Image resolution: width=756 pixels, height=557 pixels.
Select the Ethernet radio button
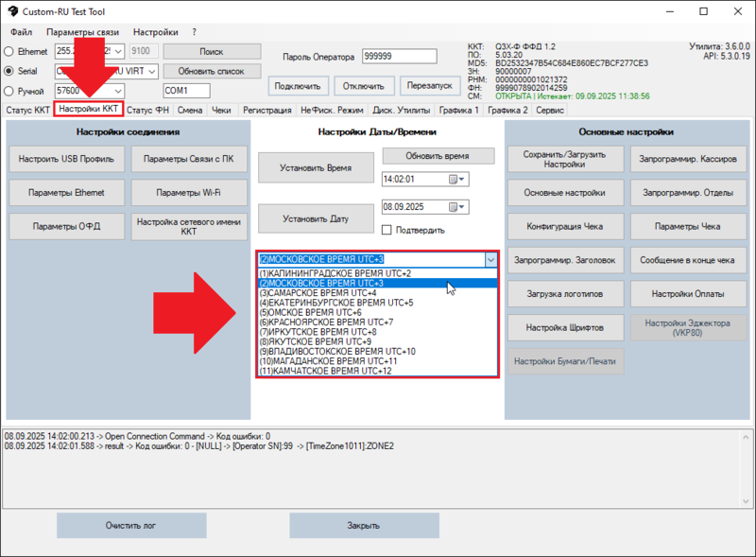click(10, 51)
